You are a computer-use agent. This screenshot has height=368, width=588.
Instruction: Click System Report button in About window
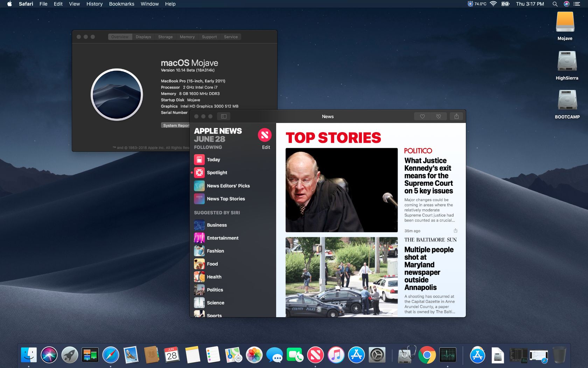coord(175,125)
